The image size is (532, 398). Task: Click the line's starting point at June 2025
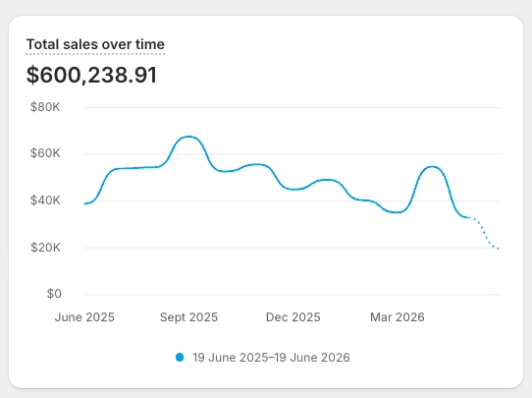pyautogui.click(x=84, y=203)
